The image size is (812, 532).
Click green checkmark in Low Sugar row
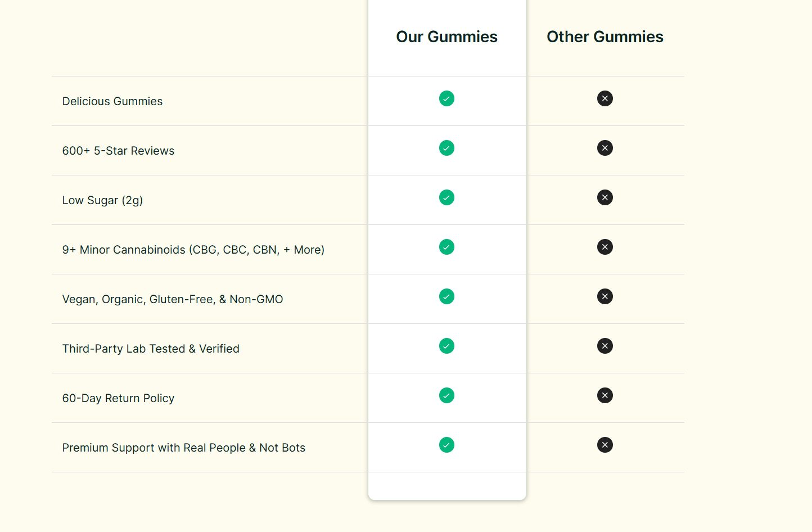[x=446, y=197]
